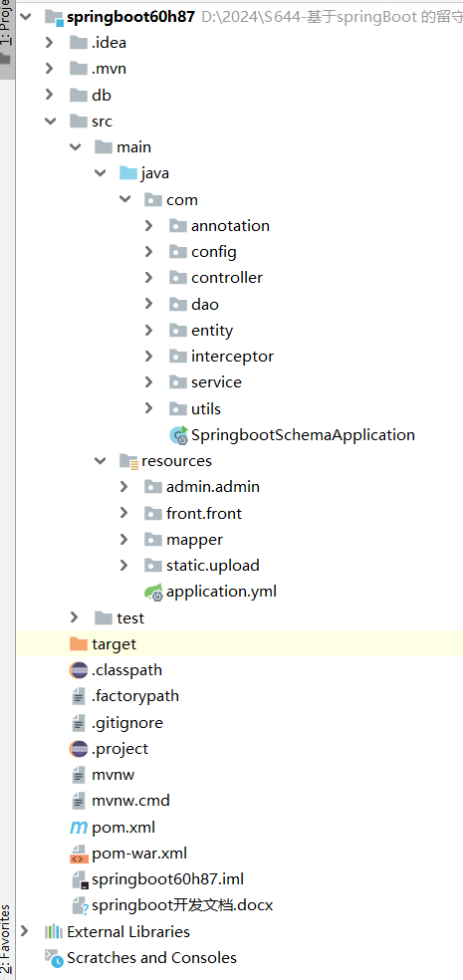The height and width of the screenshot is (980, 463).
Task: Collapse the springboot60h87 project root
Action: coord(26,16)
